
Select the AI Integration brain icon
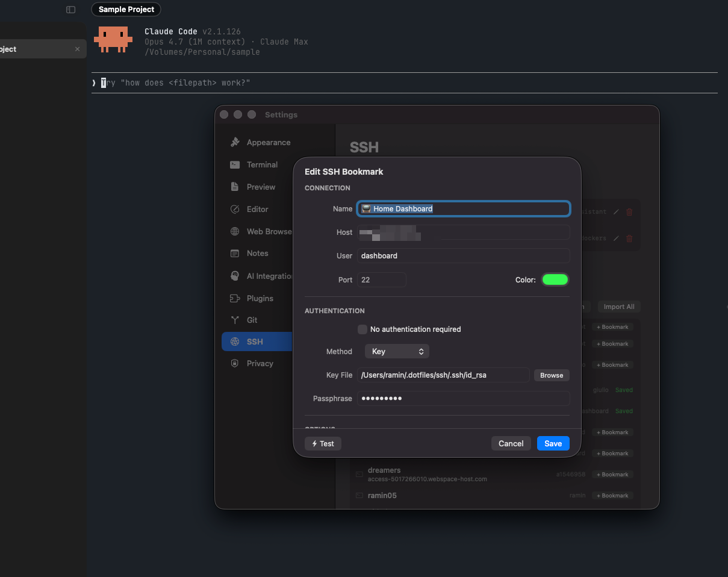tap(235, 276)
